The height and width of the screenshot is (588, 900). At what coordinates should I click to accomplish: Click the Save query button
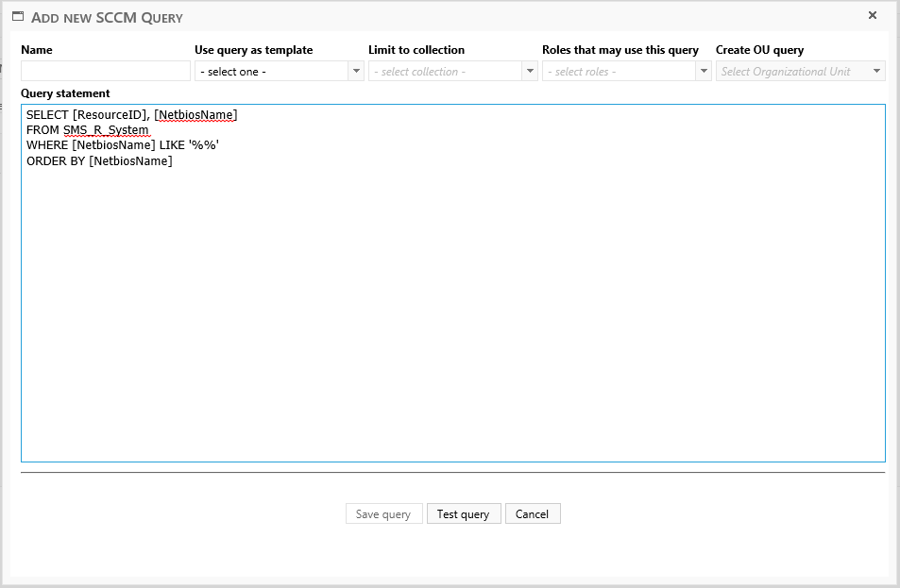[x=383, y=513]
